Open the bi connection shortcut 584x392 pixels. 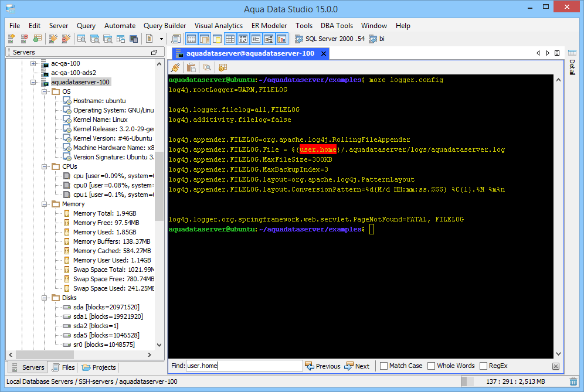[x=376, y=39]
